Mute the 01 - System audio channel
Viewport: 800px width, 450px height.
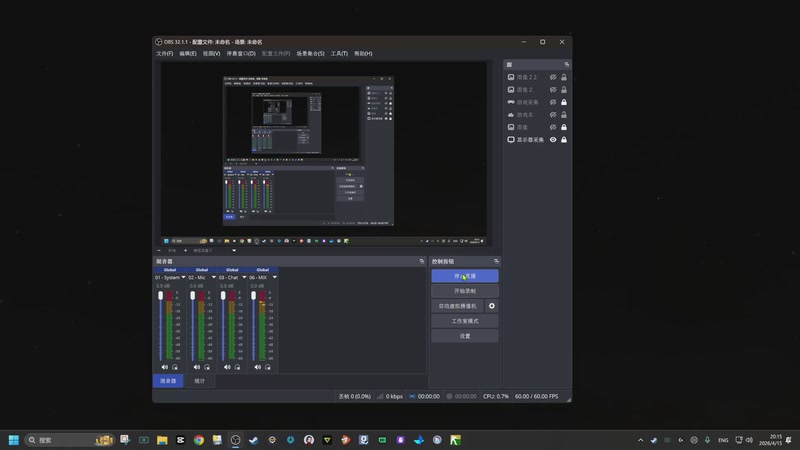pos(165,367)
